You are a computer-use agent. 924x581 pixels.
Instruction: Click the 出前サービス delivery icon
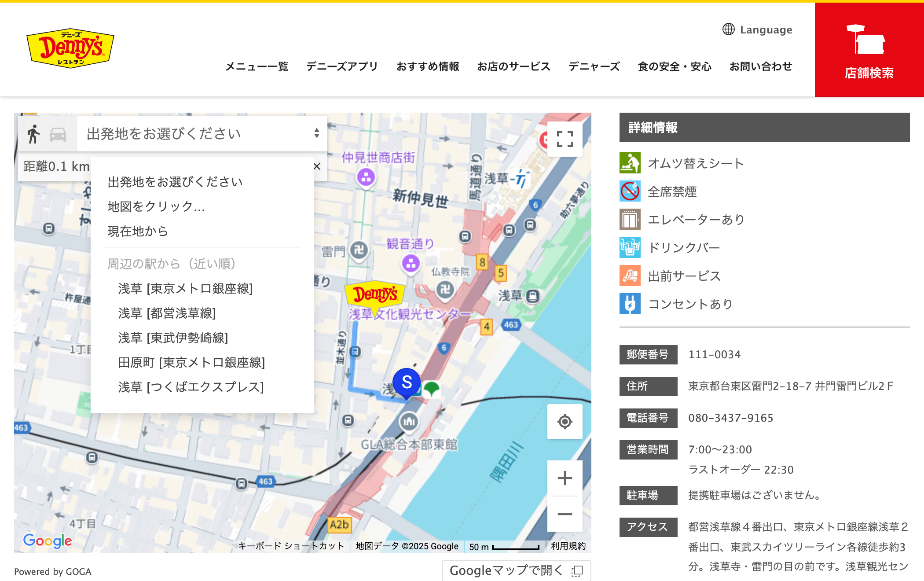pos(630,276)
